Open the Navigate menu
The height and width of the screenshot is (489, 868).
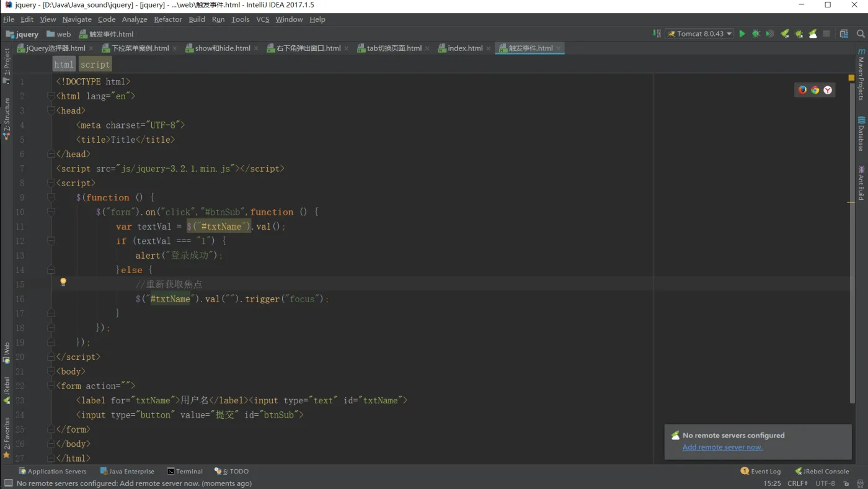(x=77, y=19)
